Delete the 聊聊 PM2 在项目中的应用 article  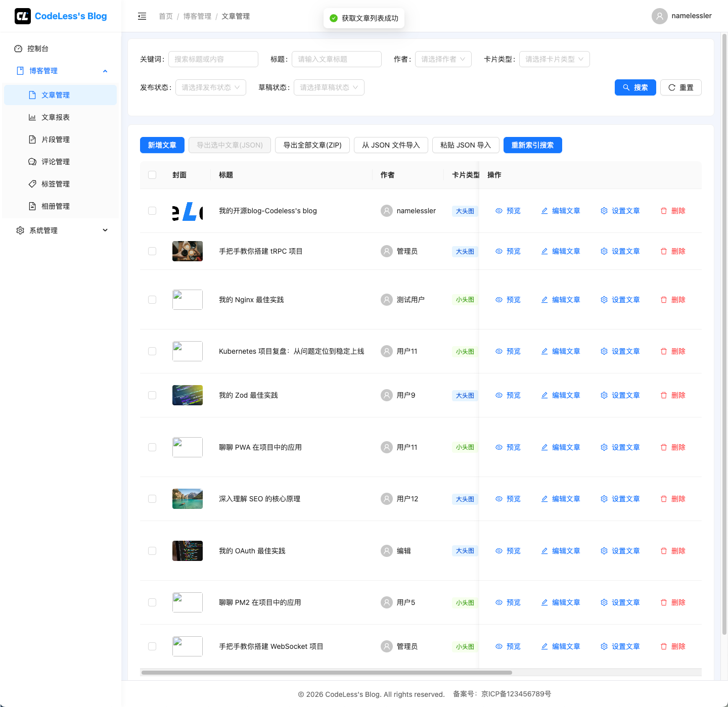pyautogui.click(x=673, y=602)
